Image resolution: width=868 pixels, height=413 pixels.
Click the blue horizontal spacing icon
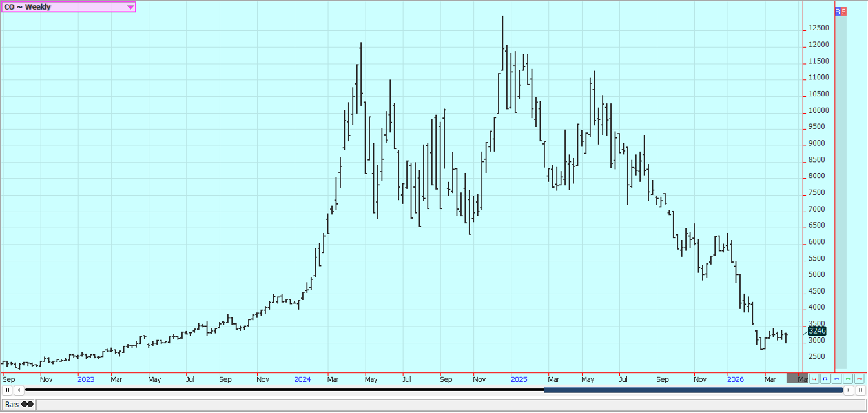[x=837, y=379]
